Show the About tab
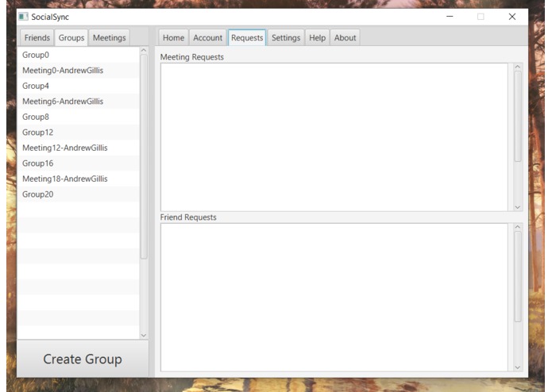The width and height of the screenshot is (552, 392). coord(345,37)
